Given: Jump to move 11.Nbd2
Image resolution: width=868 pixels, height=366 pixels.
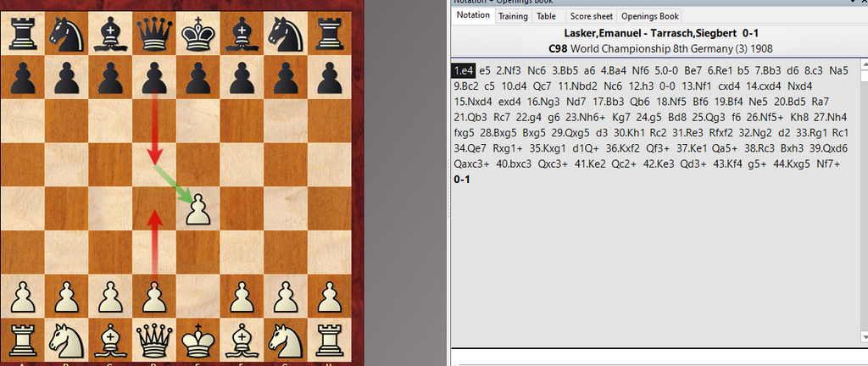Looking at the screenshot, I should coord(576,86).
